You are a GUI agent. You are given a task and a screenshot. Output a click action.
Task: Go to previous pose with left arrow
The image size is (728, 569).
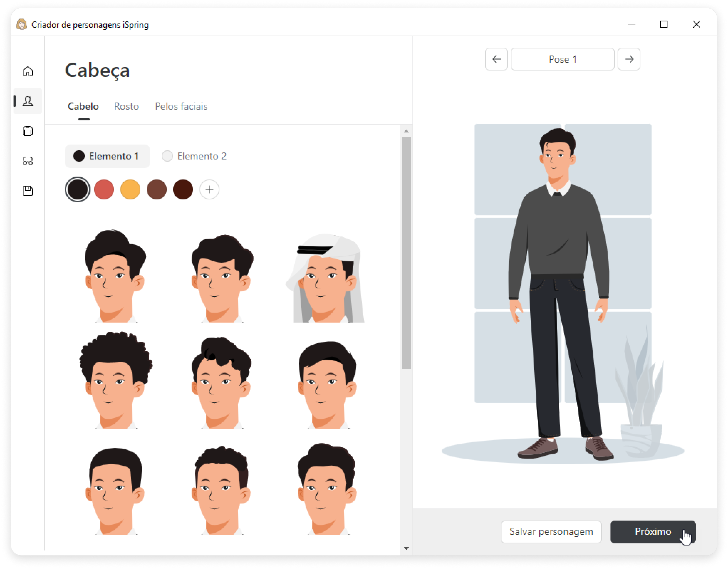(x=496, y=59)
